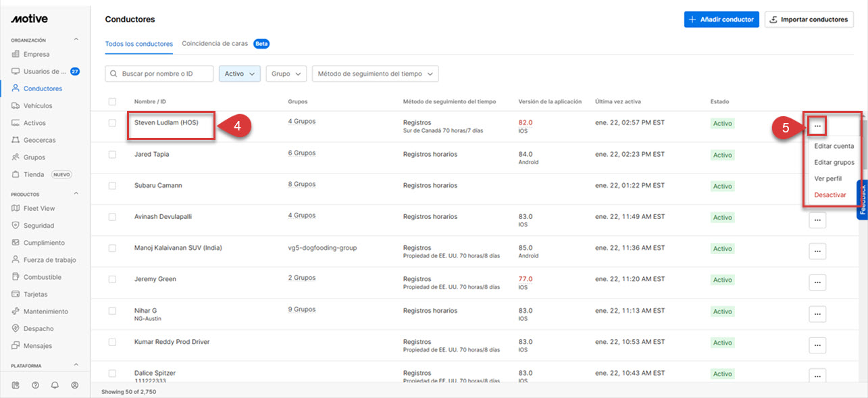Select Jared Tapia's row checkbox
The image size is (868, 398).
[x=112, y=154]
